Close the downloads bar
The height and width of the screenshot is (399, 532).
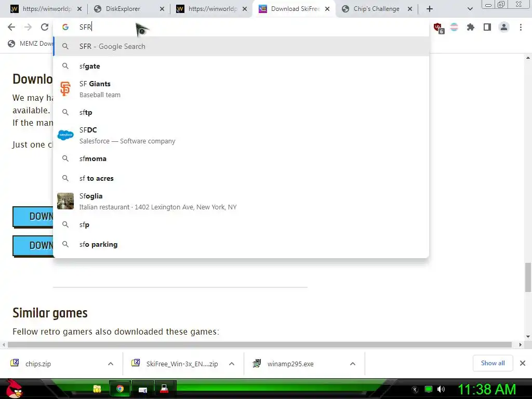523,363
